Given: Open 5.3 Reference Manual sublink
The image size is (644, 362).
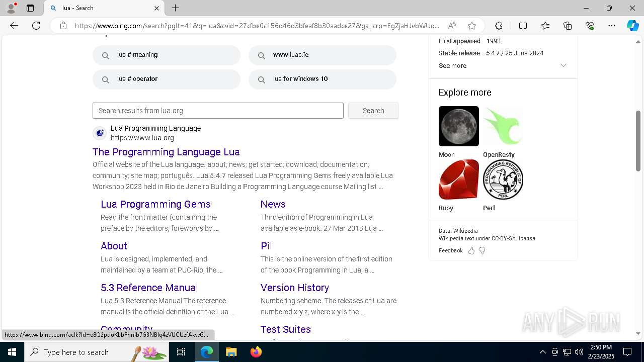Looking at the screenshot, I should pyautogui.click(x=149, y=288).
